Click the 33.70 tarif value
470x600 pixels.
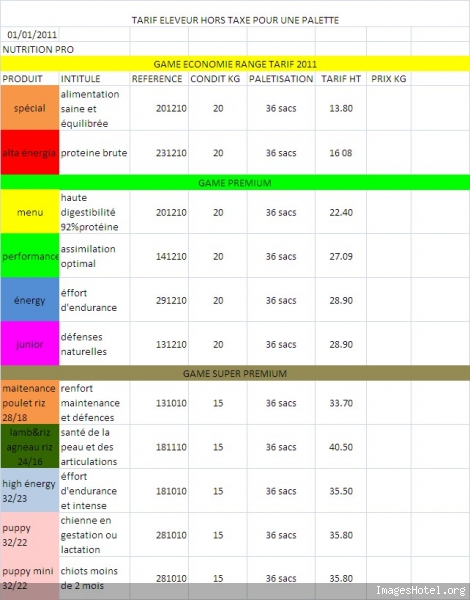pos(341,403)
